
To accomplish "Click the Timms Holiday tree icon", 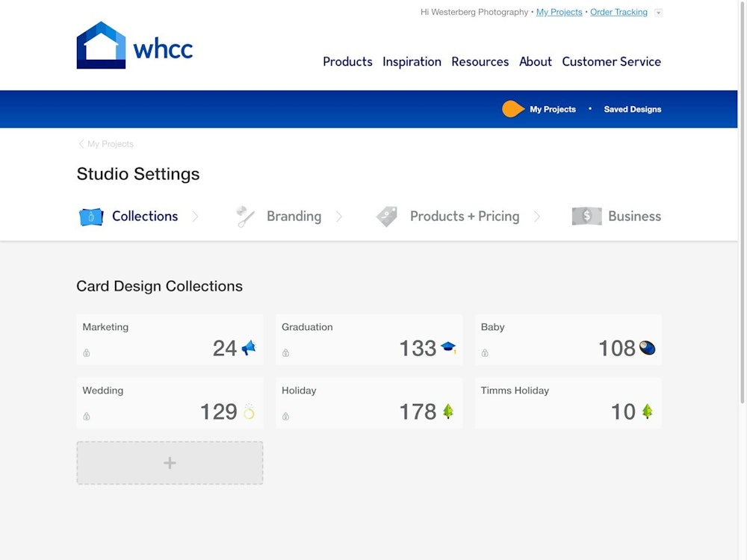I will (x=647, y=411).
